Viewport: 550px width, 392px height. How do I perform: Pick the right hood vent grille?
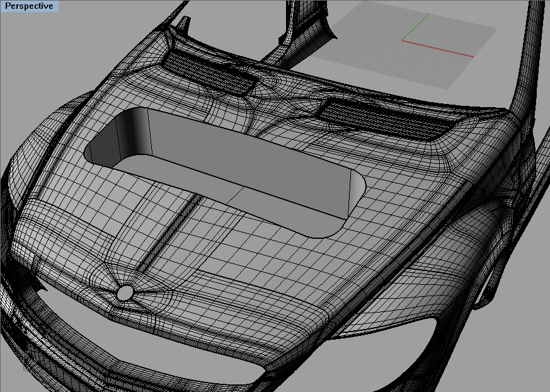click(387, 119)
